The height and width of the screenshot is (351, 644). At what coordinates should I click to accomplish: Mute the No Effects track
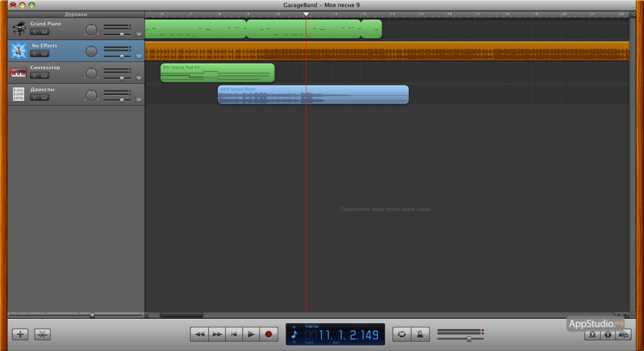[x=35, y=54]
